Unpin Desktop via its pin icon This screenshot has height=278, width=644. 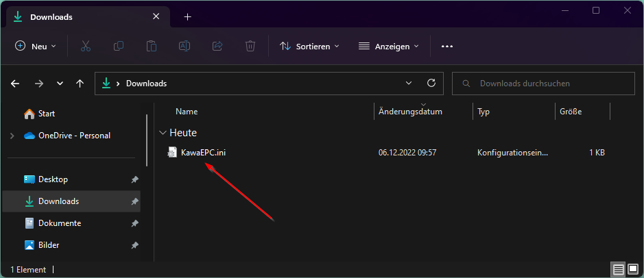click(x=134, y=179)
